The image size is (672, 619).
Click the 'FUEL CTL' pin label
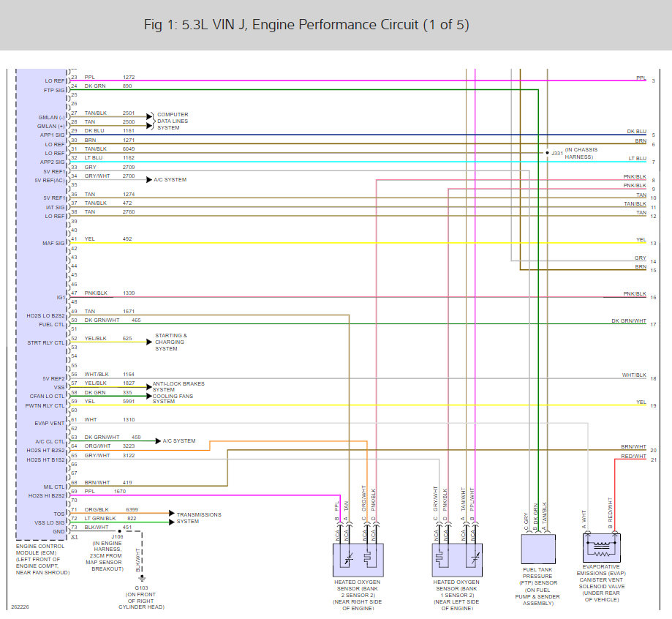pos(52,324)
